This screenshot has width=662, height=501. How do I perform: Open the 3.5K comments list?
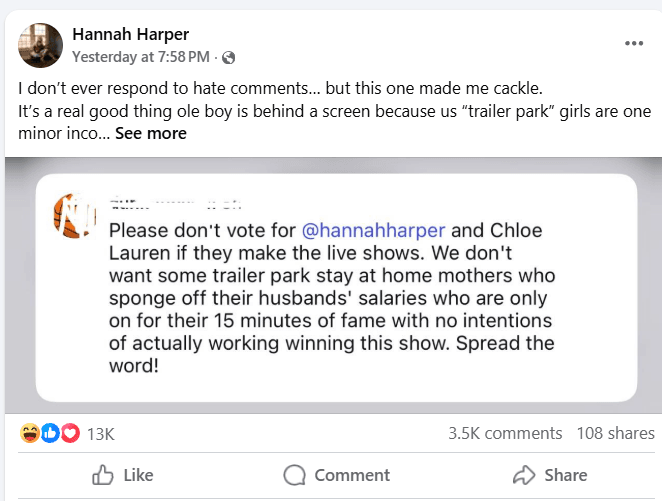click(x=505, y=433)
